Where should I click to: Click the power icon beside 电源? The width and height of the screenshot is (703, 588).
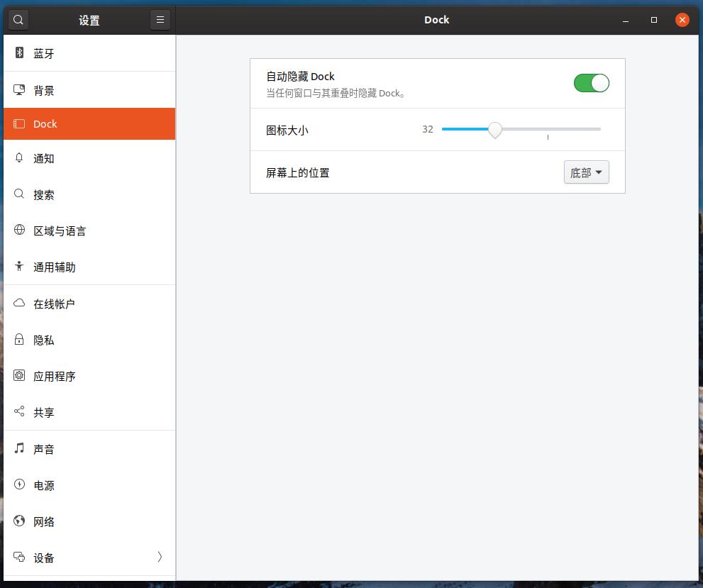[x=19, y=484]
